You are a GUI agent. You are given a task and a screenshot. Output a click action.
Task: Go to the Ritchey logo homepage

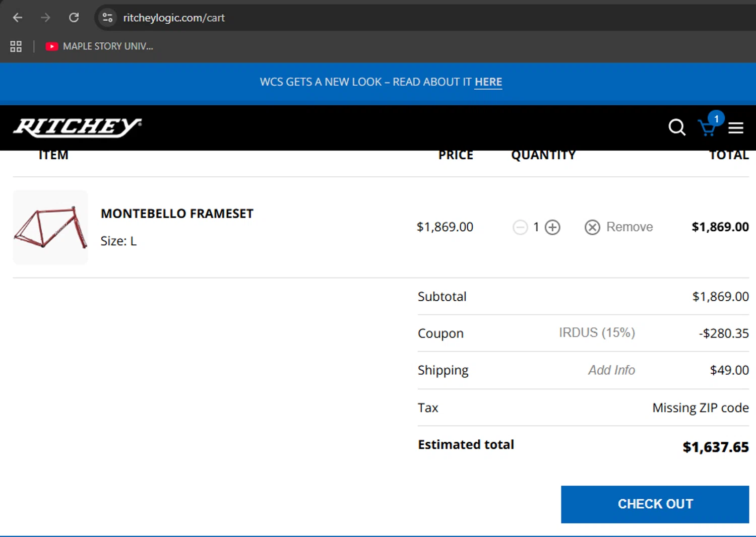pyautogui.click(x=77, y=127)
